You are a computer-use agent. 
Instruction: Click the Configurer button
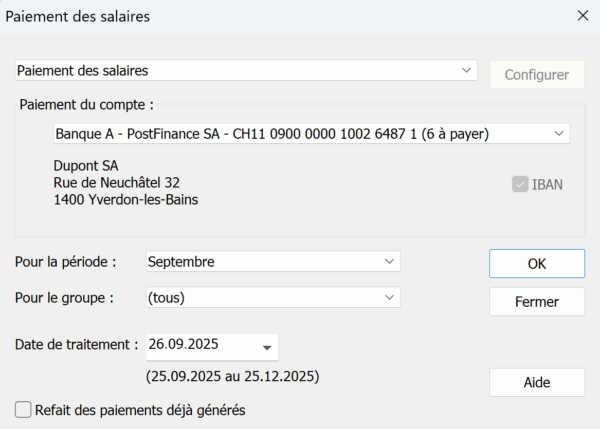537,75
